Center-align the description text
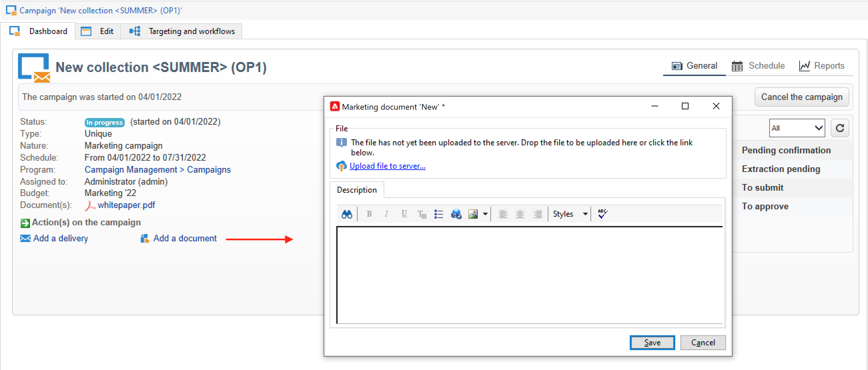Screen dimensions: 868x370 tap(520, 214)
